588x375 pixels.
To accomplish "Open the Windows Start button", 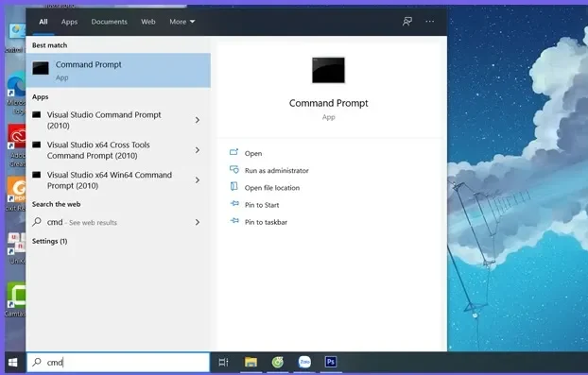I will click(x=13, y=363).
